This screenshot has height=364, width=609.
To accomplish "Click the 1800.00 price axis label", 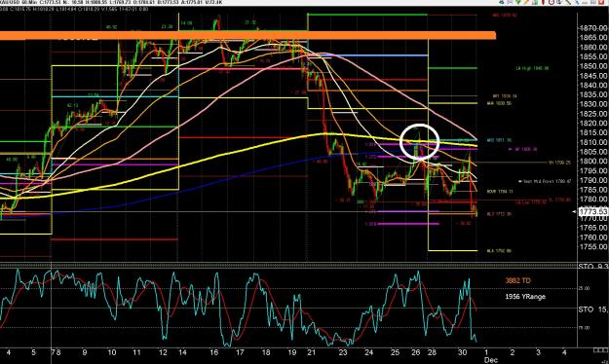I will tap(594, 161).
